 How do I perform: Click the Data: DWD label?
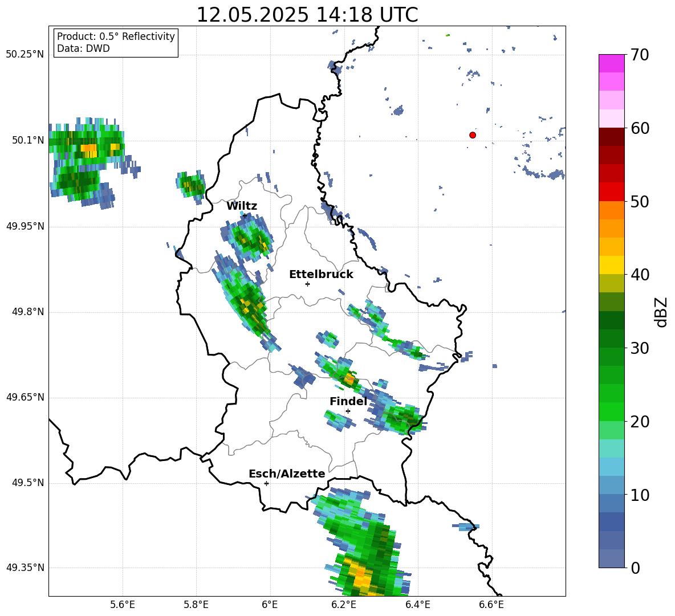click(83, 48)
